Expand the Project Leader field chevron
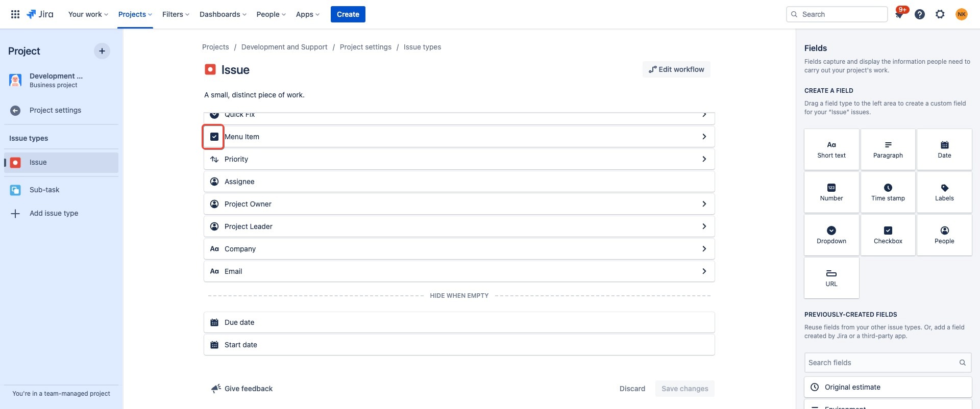This screenshot has height=409, width=980. [704, 226]
